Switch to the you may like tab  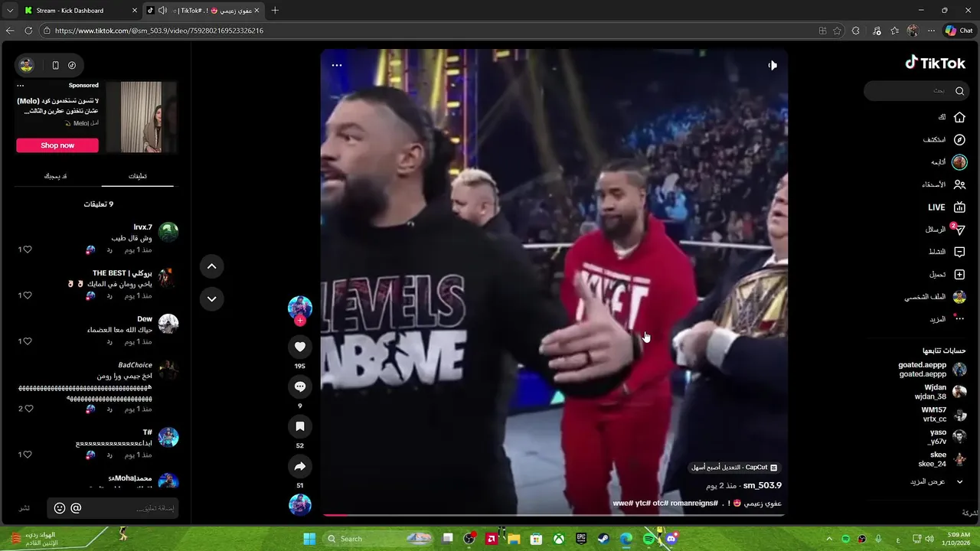[55, 176]
